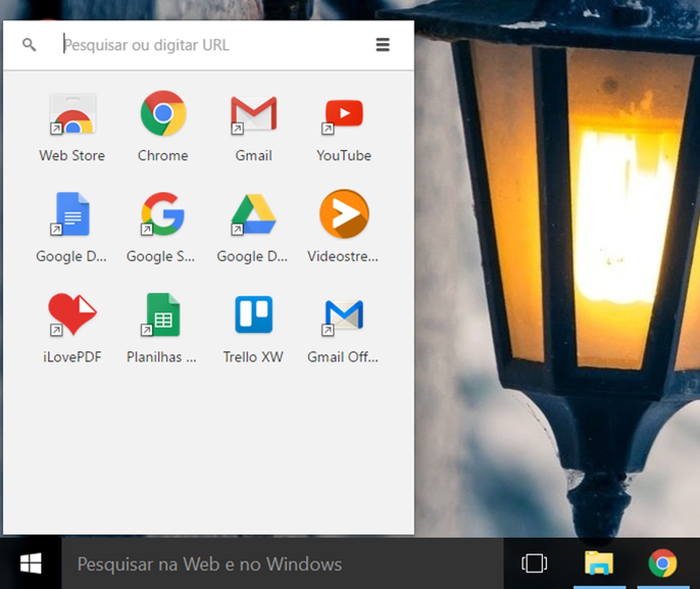Open Task View from the taskbar

(534, 564)
